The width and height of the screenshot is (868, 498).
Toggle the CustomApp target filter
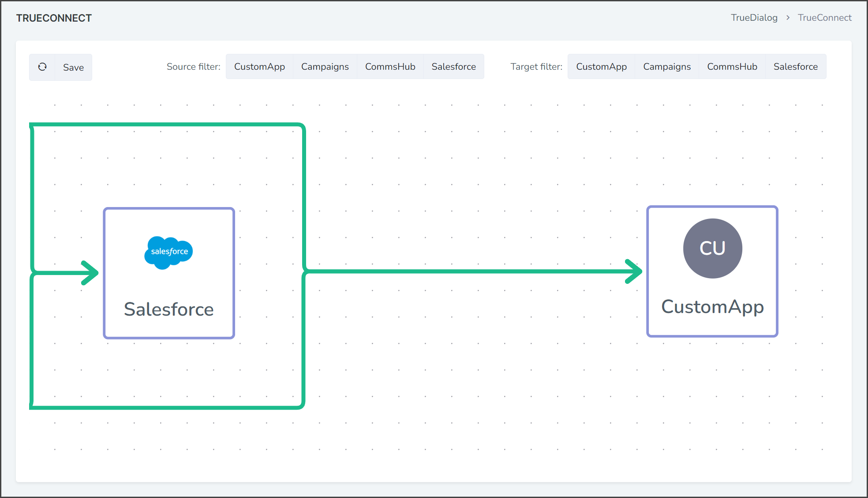602,67
